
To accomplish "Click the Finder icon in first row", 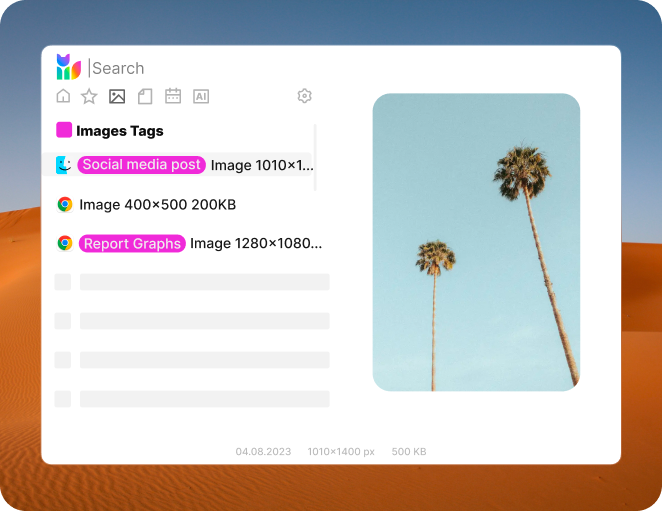I will pyautogui.click(x=64, y=165).
